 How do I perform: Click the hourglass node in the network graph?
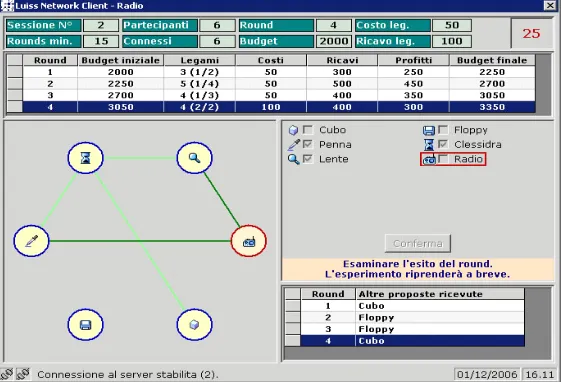(86, 158)
